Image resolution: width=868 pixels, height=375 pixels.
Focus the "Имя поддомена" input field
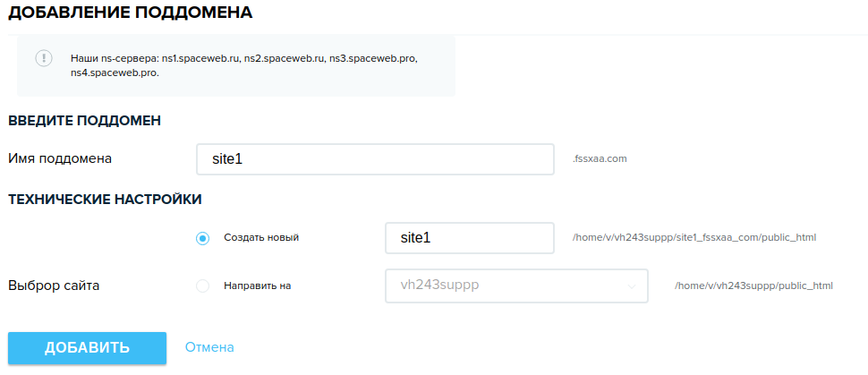point(375,159)
